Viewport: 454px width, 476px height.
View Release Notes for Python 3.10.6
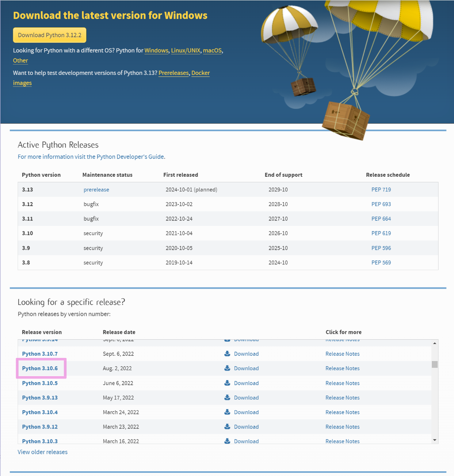click(343, 368)
